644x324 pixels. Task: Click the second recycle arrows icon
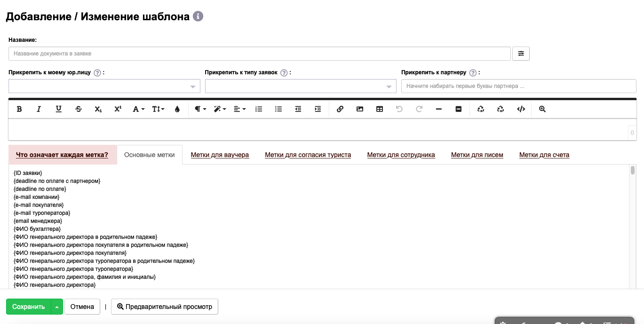pyautogui.click(x=501, y=109)
